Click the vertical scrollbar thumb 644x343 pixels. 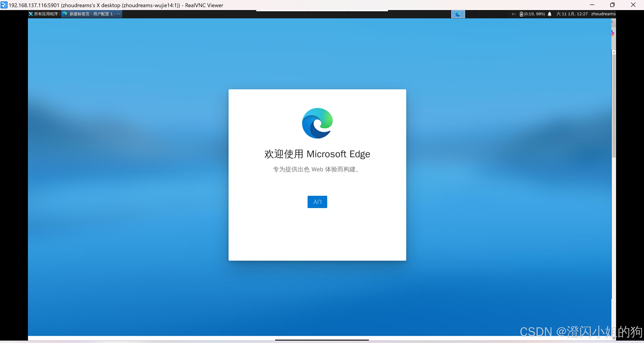coord(614,105)
